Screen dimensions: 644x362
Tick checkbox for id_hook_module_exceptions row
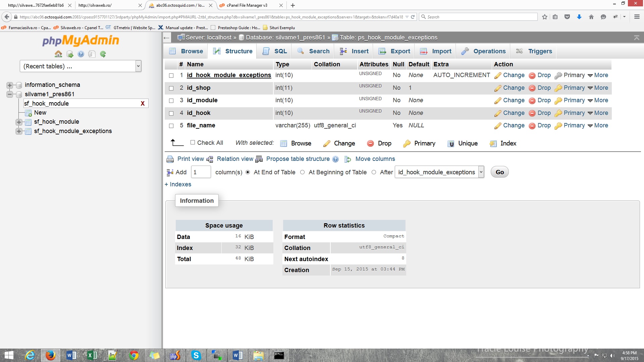[x=171, y=76]
